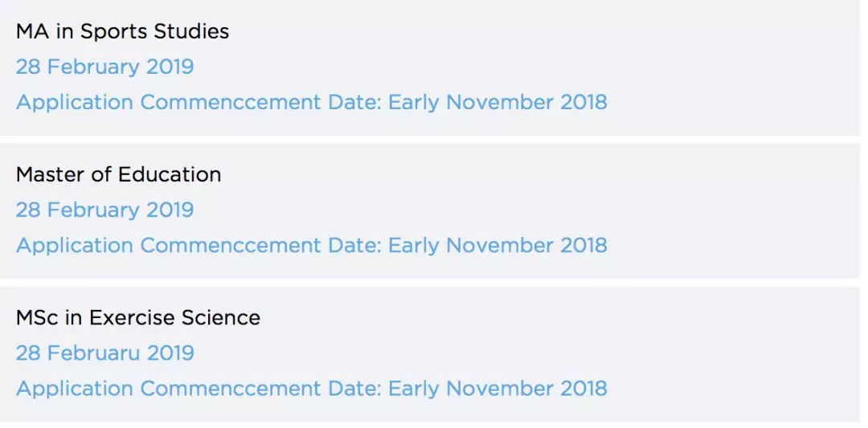The height and width of the screenshot is (428, 868).
Task: Open the MA in Sports Studies title
Action: coord(122,31)
